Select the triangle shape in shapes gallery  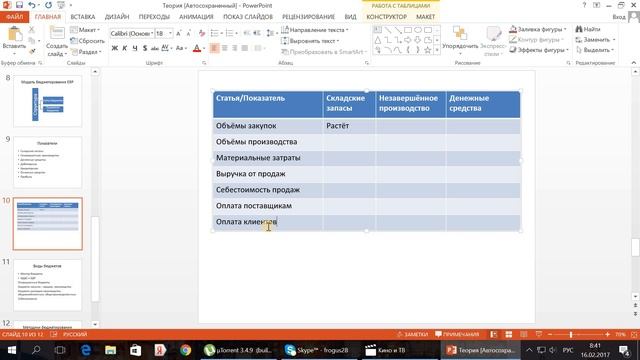click(378, 40)
